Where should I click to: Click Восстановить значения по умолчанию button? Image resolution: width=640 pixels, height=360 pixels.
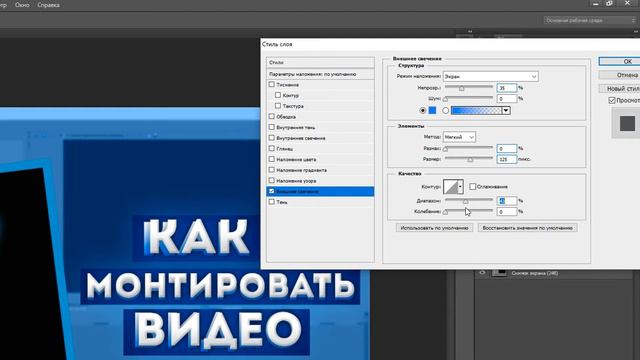point(528,228)
